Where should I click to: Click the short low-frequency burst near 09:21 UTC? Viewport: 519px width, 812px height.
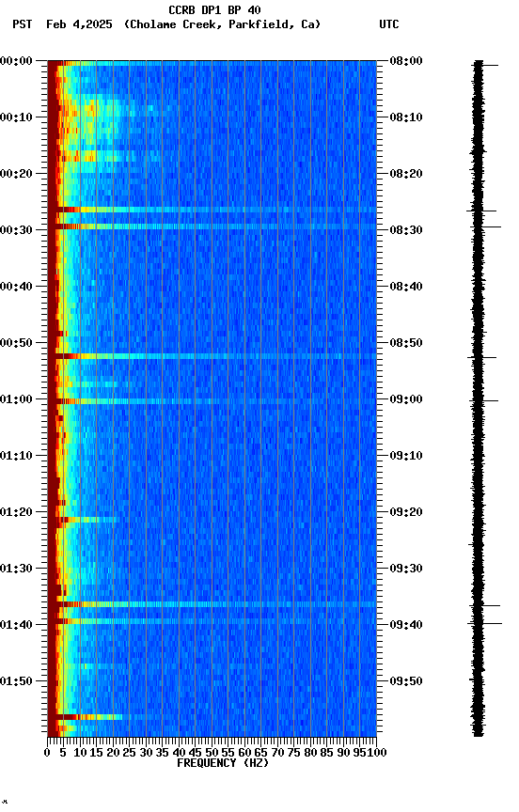(83, 520)
